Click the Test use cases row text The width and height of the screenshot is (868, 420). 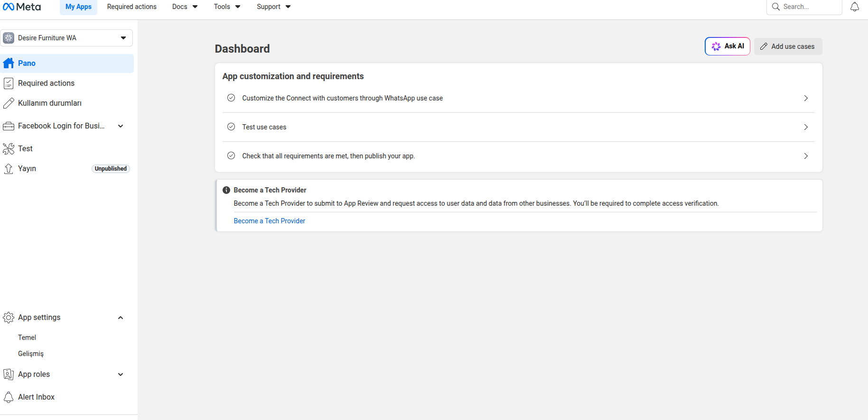[x=264, y=127]
